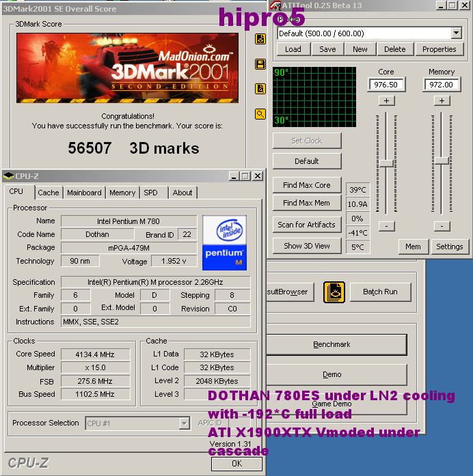Click the Load profile button
Image resolution: width=473 pixels, height=476 pixels.
pos(293,49)
